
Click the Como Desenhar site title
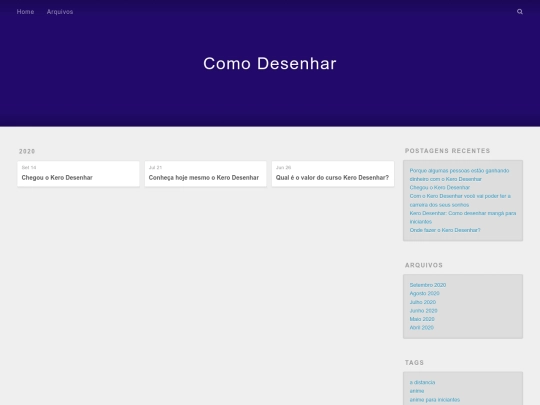[270, 64]
